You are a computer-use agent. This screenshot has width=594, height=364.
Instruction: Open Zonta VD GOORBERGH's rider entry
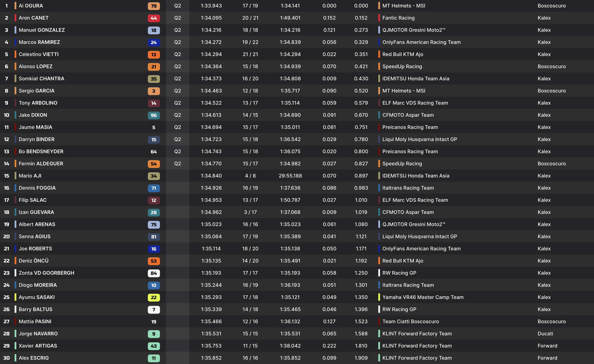pyautogui.click(x=47, y=273)
